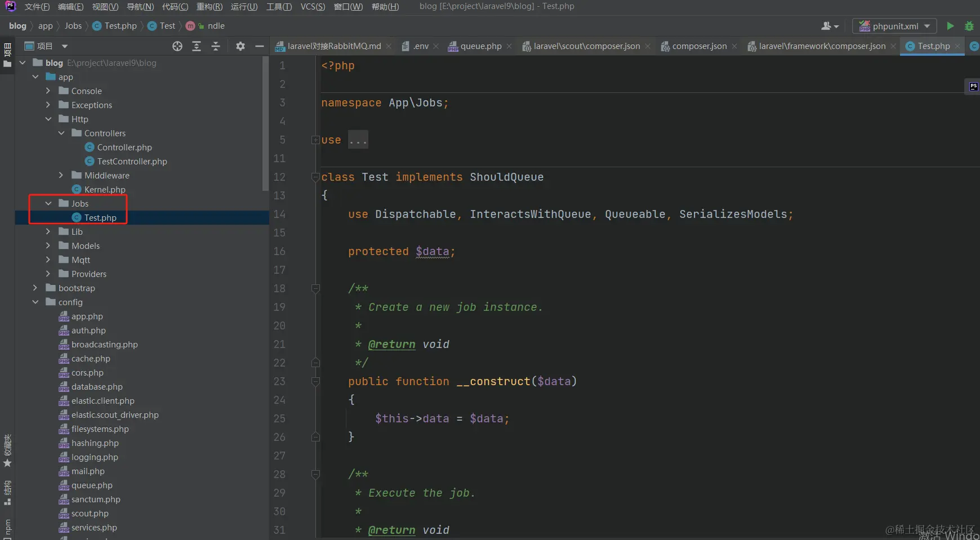The image size is (980, 540).
Task: Hide the project tool window with minus icon
Action: pyautogui.click(x=259, y=46)
